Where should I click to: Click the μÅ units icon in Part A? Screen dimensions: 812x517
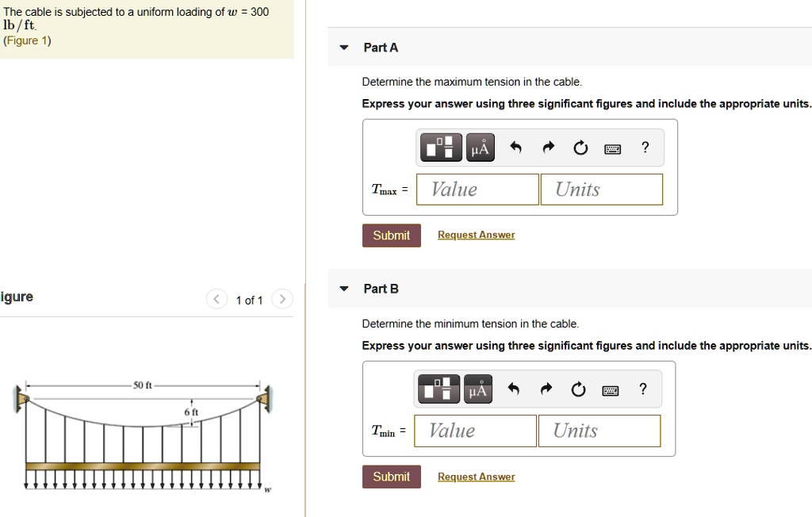tap(480, 147)
